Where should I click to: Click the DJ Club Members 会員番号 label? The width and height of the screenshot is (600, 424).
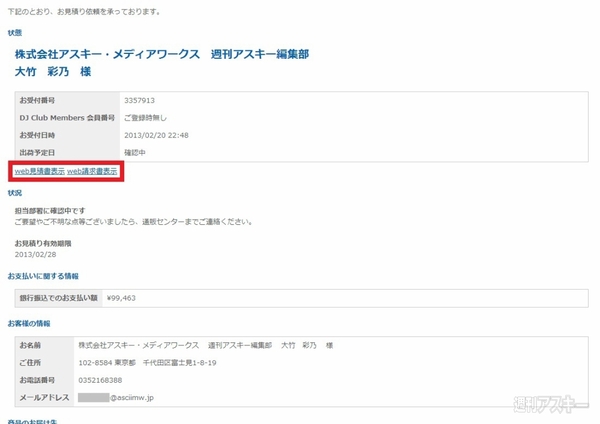[67, 118]
